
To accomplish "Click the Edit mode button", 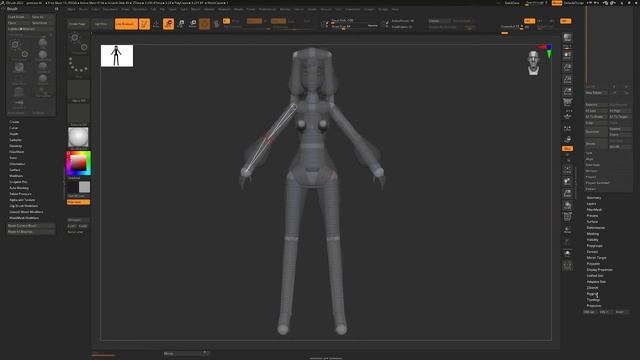I will (144, 24).
